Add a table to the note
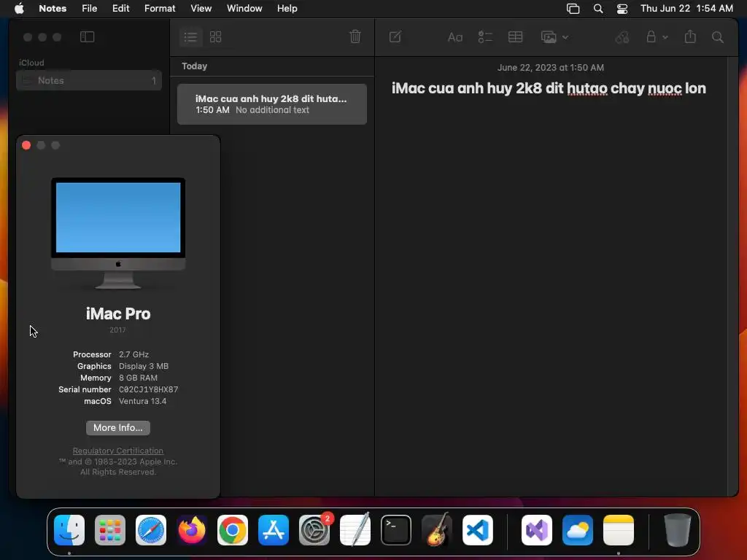This screenshot has height=560, width=747. point(516,36)
